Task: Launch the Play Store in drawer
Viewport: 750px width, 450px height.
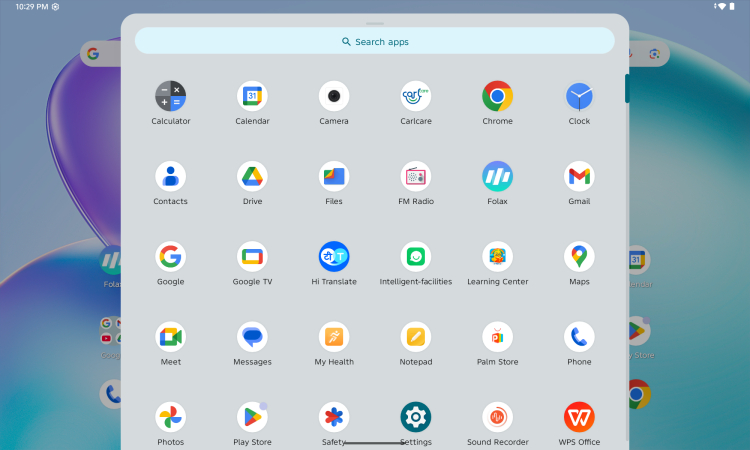Action: 252,417
